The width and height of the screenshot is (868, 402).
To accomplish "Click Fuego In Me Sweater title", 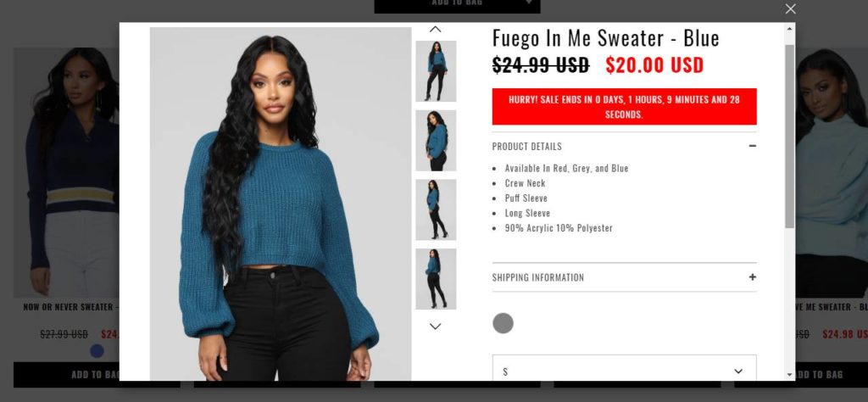I will [x=605, y=38].
